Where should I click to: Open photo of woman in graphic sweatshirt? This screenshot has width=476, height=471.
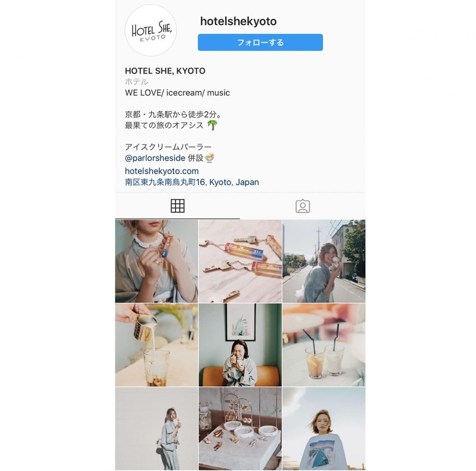[324, 429]
